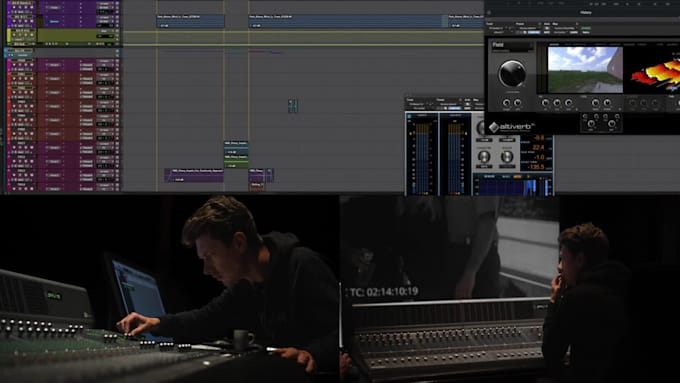The image size is (680, 383).
Task: Adjust the large Altiverb reverb time knob
Action: (512, 74)
